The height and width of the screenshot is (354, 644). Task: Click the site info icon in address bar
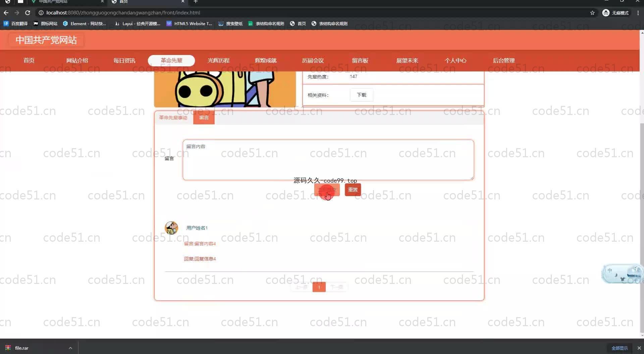click(41, 13)
